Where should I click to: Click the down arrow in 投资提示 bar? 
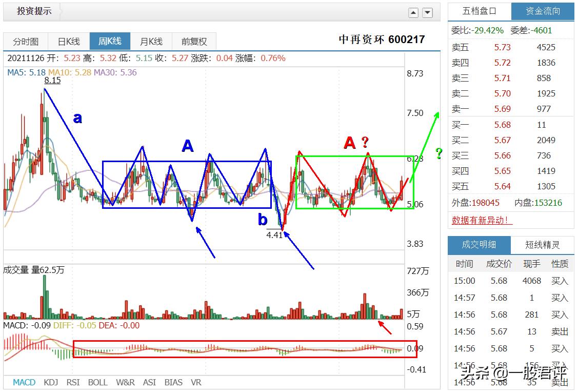pos(427,13)
